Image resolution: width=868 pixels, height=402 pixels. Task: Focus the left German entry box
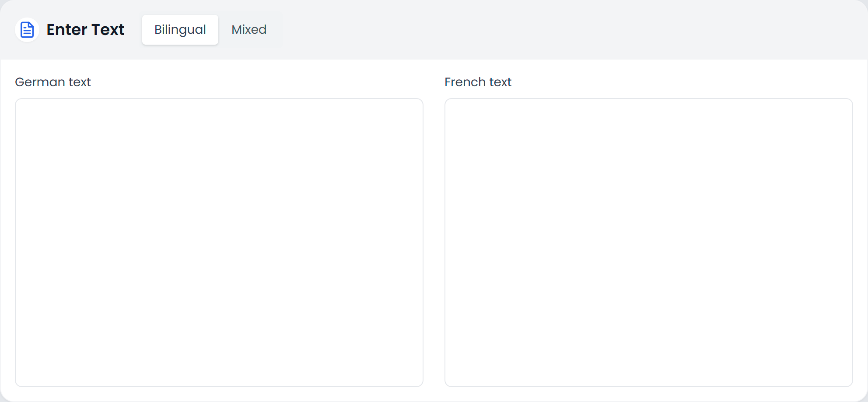(219, 241)
